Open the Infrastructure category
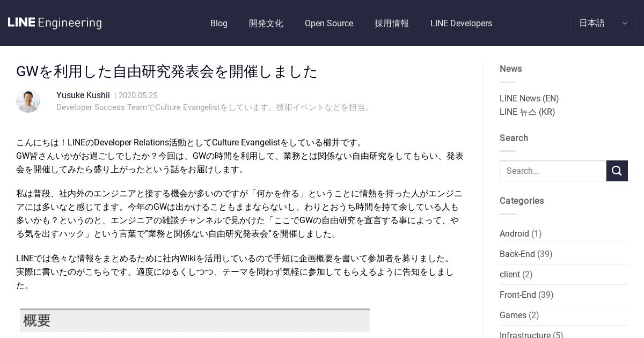 click(x=525, y=335)
